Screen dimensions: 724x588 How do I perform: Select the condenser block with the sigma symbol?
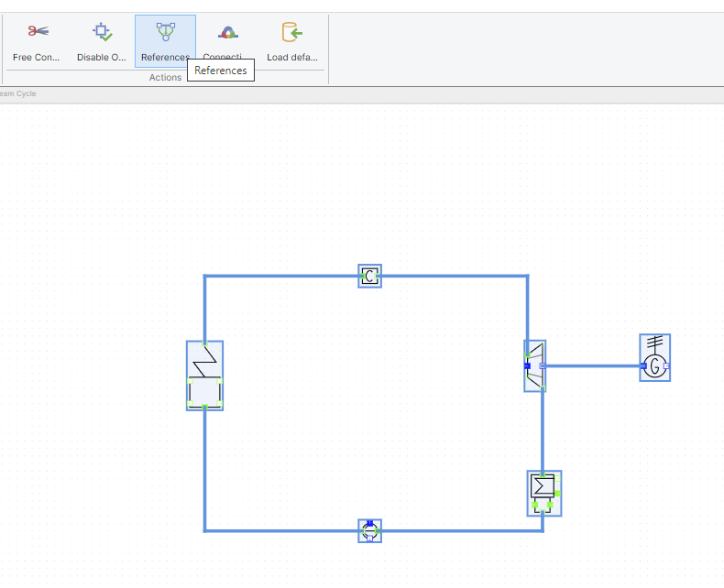(543, 493)
